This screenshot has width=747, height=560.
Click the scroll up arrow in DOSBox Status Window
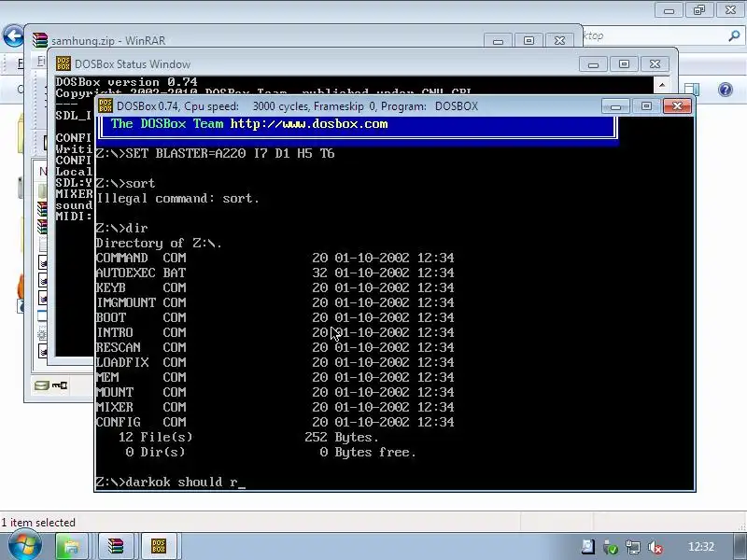click(662, 85)
